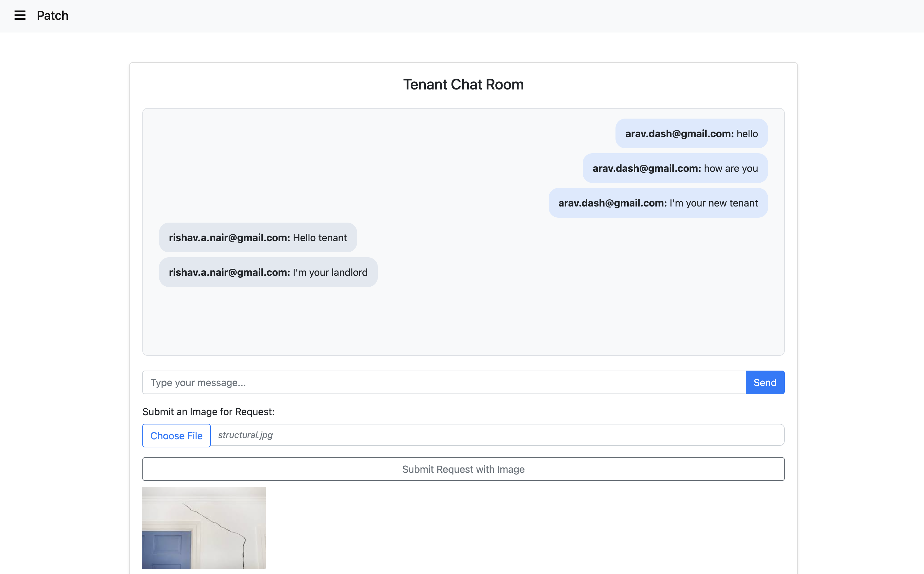
Task: Open the hamburger menu icon
Action: [20, 15]
